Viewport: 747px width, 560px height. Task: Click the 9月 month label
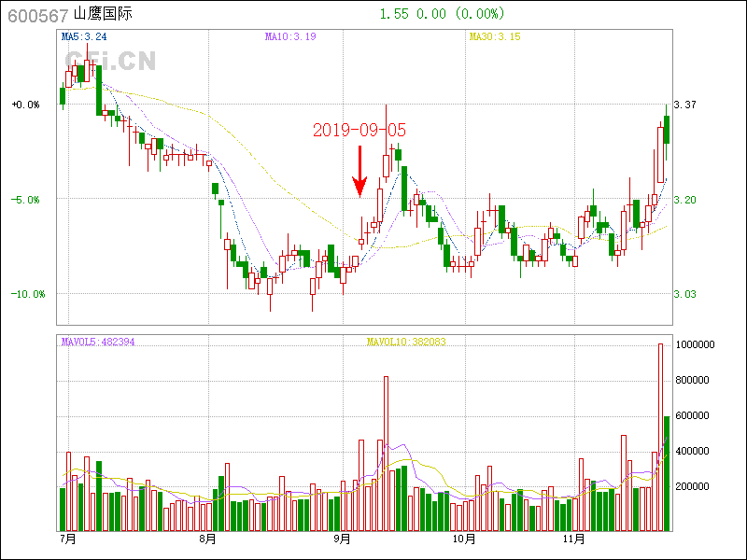click(343, 539)
